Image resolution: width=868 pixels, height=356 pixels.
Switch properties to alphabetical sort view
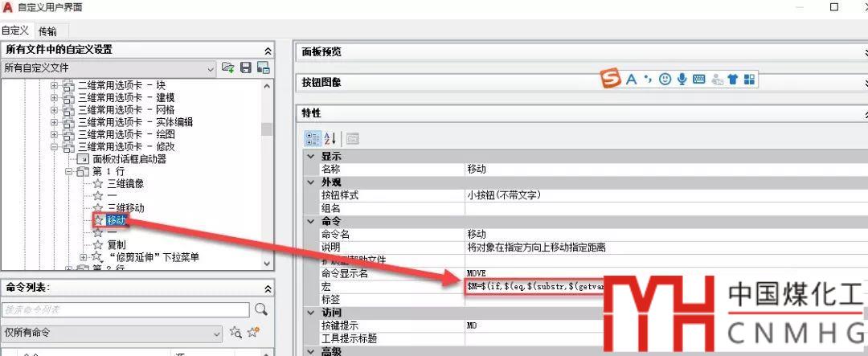coord(330,138)
